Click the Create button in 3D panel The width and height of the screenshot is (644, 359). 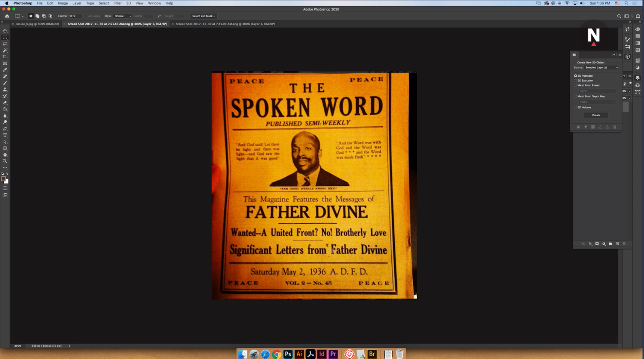click(x=596, y=115)
